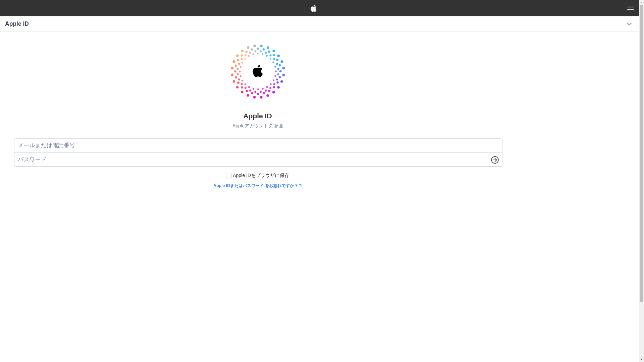Open Apple IDまたはパスワードをお忘れですか link
Viewport: 644px width, 362px height.
click(258, 186)
